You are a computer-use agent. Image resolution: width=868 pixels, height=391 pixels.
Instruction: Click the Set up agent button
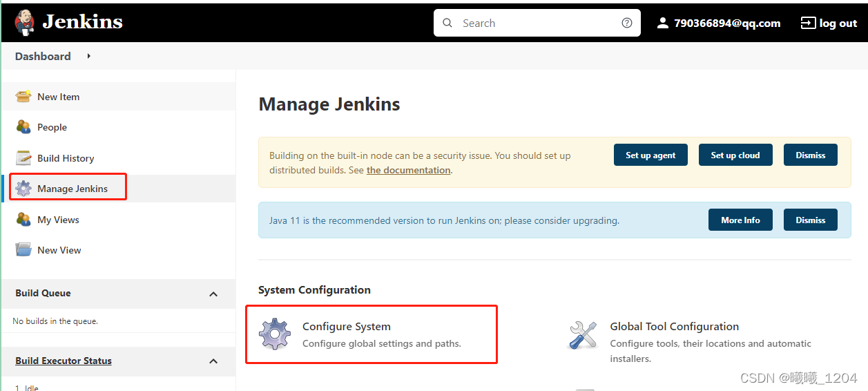650,155
